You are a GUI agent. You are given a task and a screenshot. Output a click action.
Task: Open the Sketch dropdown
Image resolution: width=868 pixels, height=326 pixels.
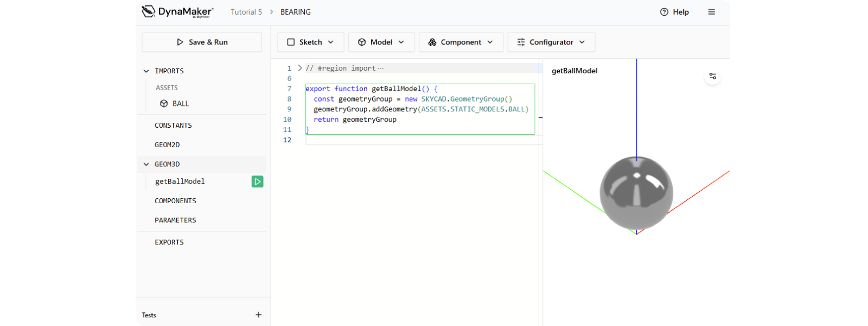pos(310,42)
